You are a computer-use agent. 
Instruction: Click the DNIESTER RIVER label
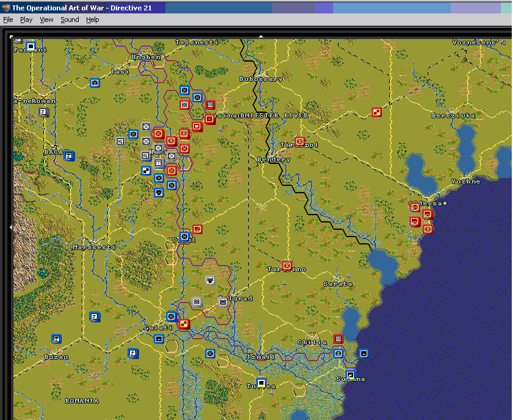click(275, 116)
